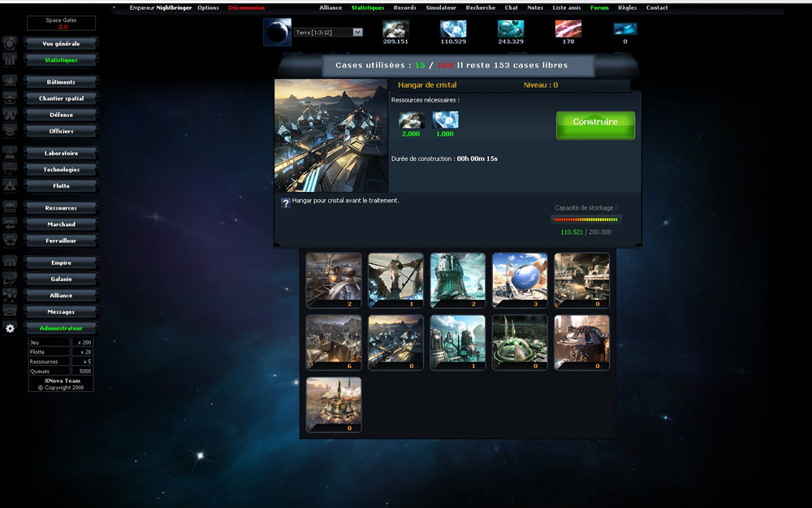Click the question mark help icon
Viewport: 812px width, 508px height.
286,202
